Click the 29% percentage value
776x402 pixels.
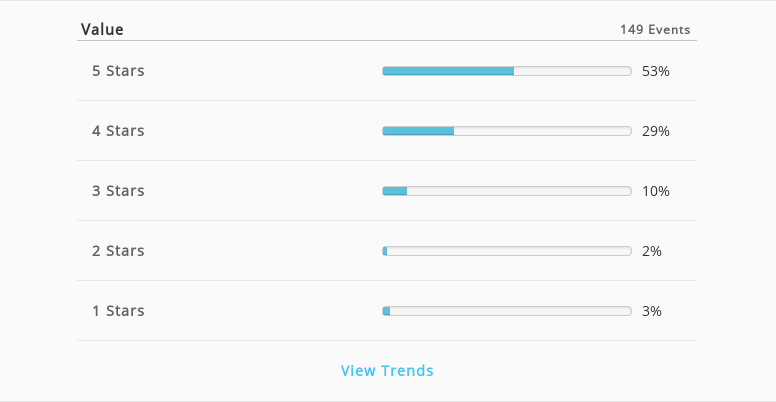point(656,131)
